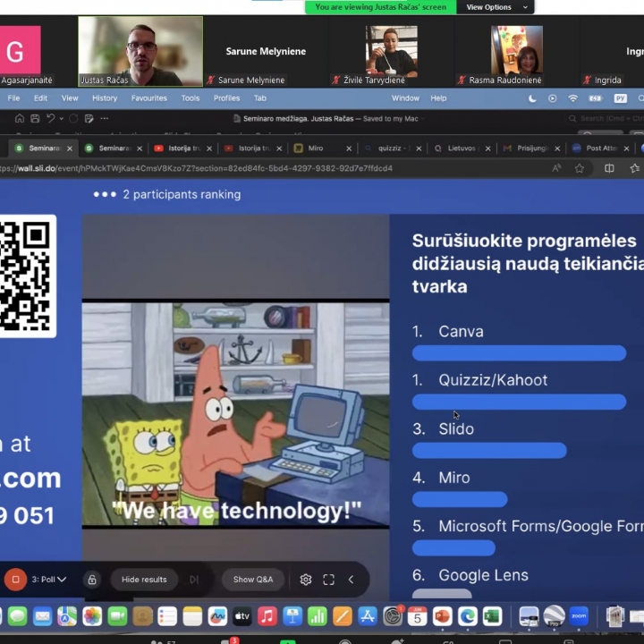Skip to next Slido item icon
Screen dimensions: 644x644
[194, 580]
